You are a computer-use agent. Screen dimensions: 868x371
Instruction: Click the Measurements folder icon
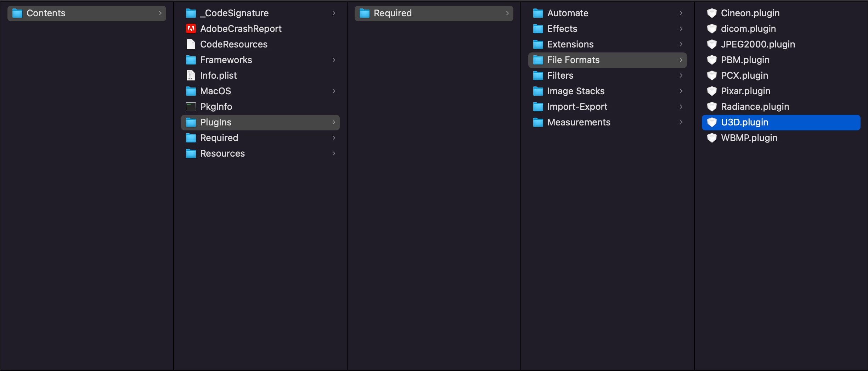tap(538, 123)
